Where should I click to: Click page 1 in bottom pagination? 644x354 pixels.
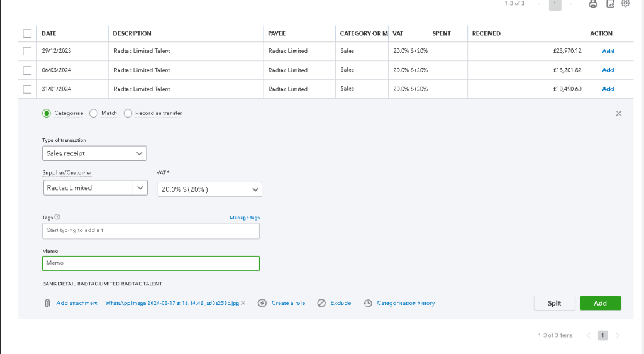(602, 336)
